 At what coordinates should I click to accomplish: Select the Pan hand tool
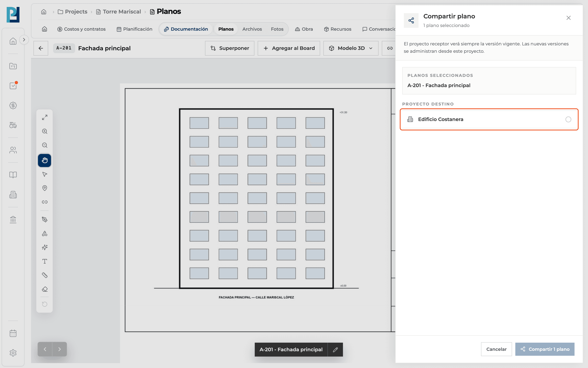pos(45,160)
